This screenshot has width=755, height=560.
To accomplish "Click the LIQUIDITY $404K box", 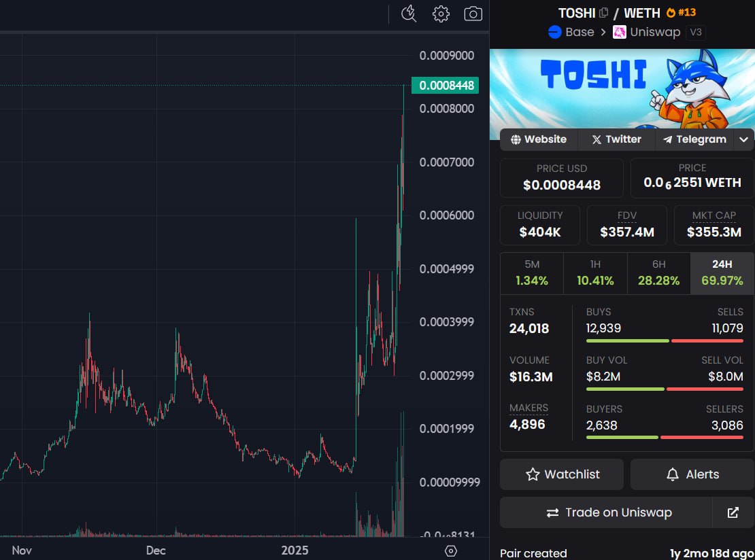I will tap(540, 225).
